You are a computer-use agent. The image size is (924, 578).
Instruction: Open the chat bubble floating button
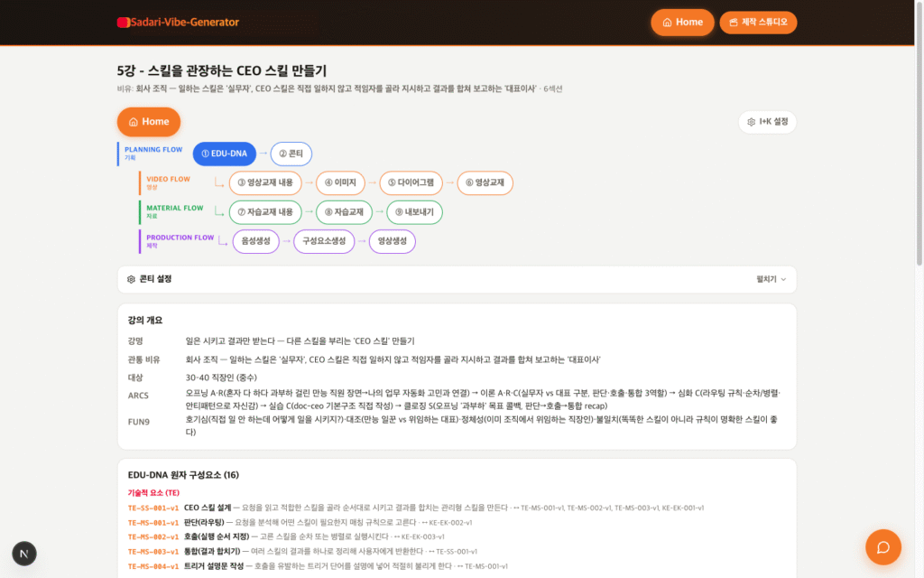click(x=882, y=547)
